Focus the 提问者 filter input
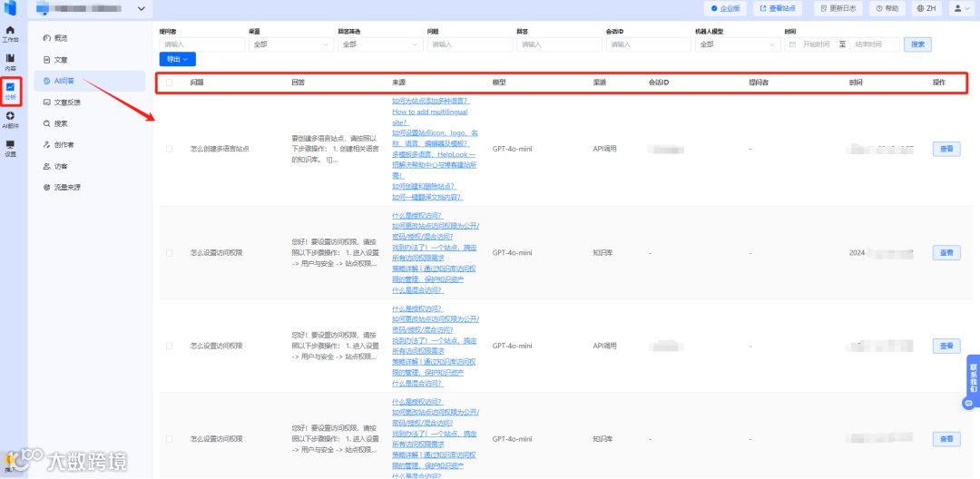980x479 pixels. (201, 44)
